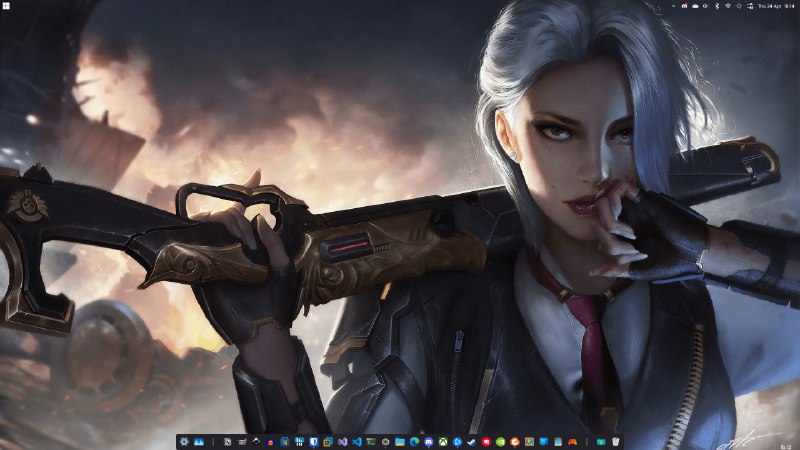This screenshot has width=800, height=450.
Task: Open the cloud sync tray icon
Action: point(695,6)
